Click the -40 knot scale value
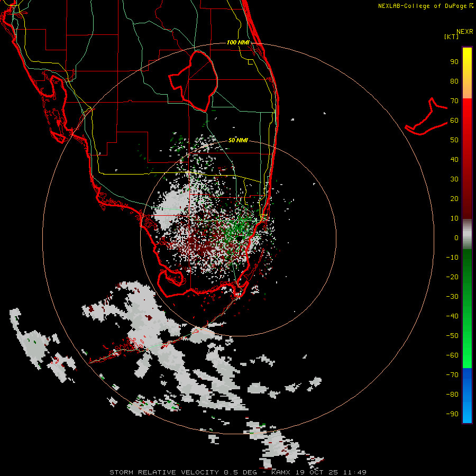This screenshot has height=476, width=476. (x=452, y=316)
